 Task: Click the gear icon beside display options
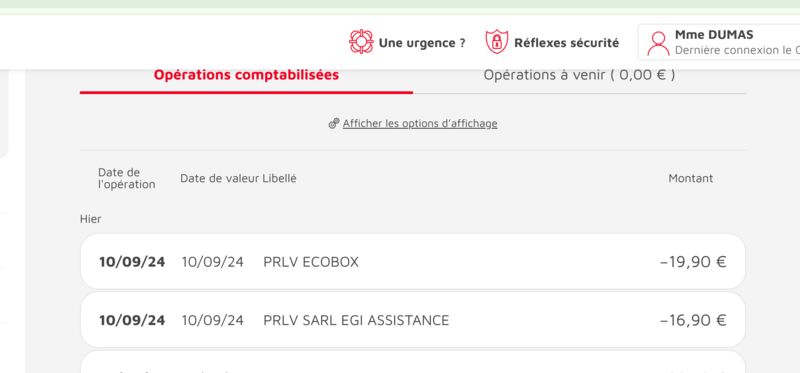[334, 123]
